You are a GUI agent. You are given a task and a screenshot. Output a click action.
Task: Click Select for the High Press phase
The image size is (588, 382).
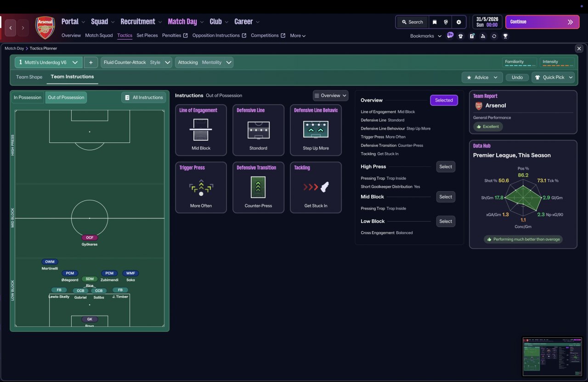(x=446, y=167)
